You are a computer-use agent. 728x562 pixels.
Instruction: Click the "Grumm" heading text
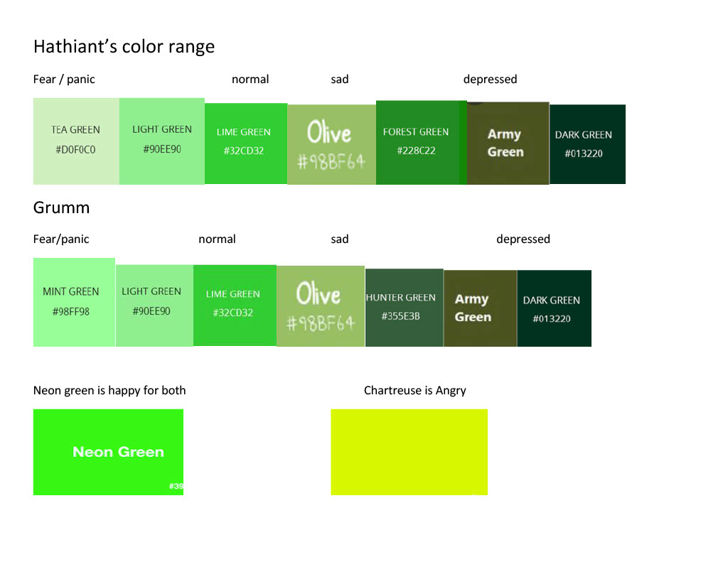click(61, 207)
